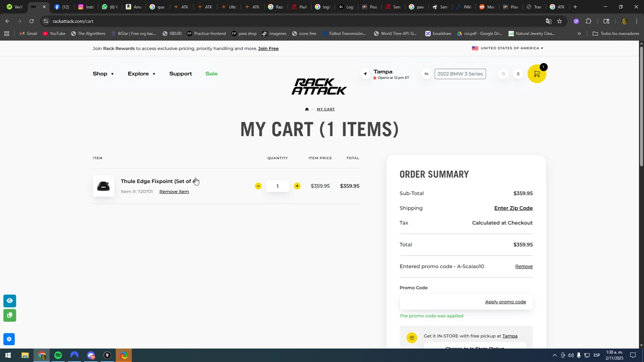Open the YouTube bookmark
Image resolution: width=644 pixels, height=362 pixels.
tap(54, 33)
